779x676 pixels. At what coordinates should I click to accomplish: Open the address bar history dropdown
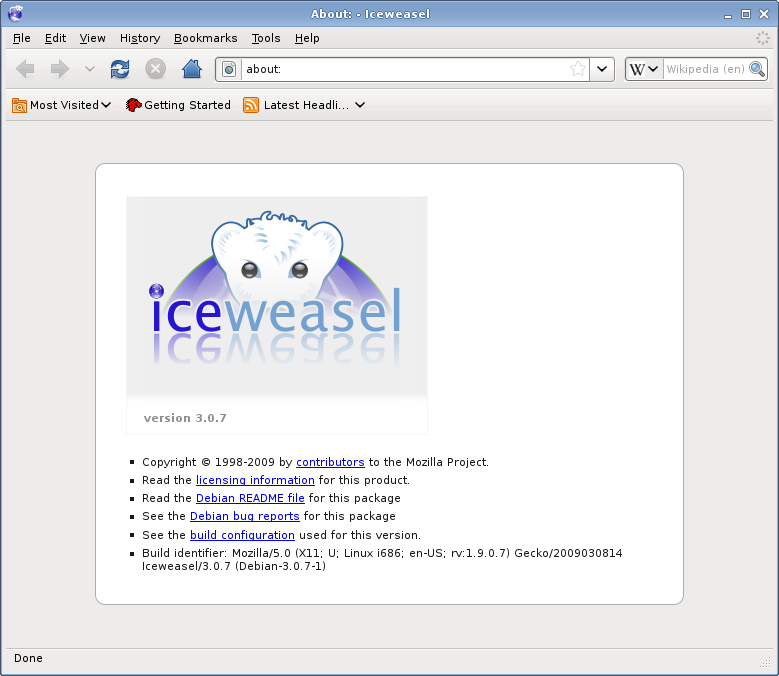pyautogui.click(x=602, y=69)
